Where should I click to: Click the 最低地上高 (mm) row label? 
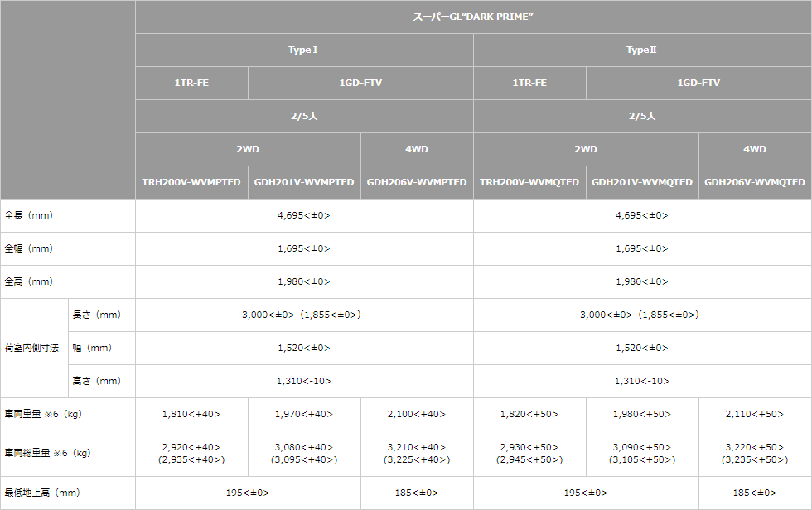tap(67, 493)
